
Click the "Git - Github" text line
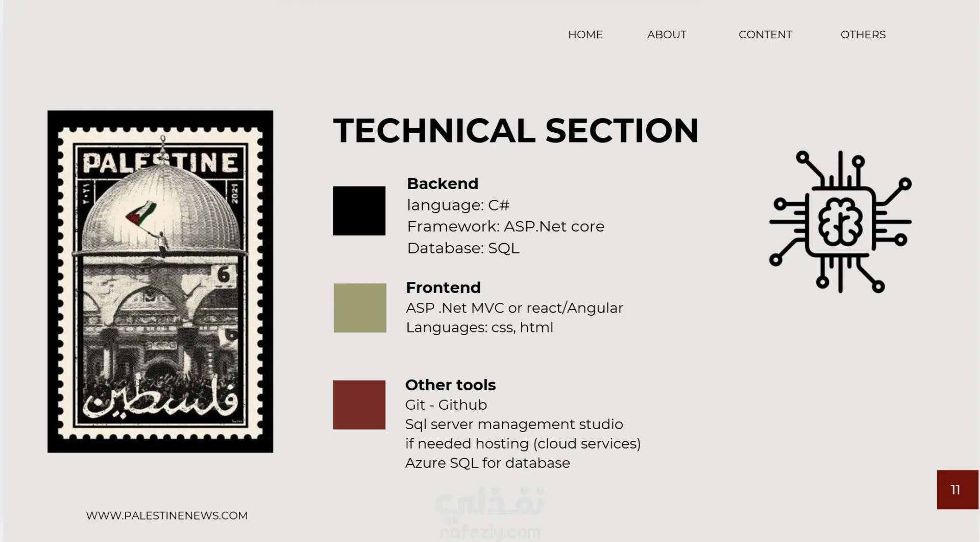[446, 405]
